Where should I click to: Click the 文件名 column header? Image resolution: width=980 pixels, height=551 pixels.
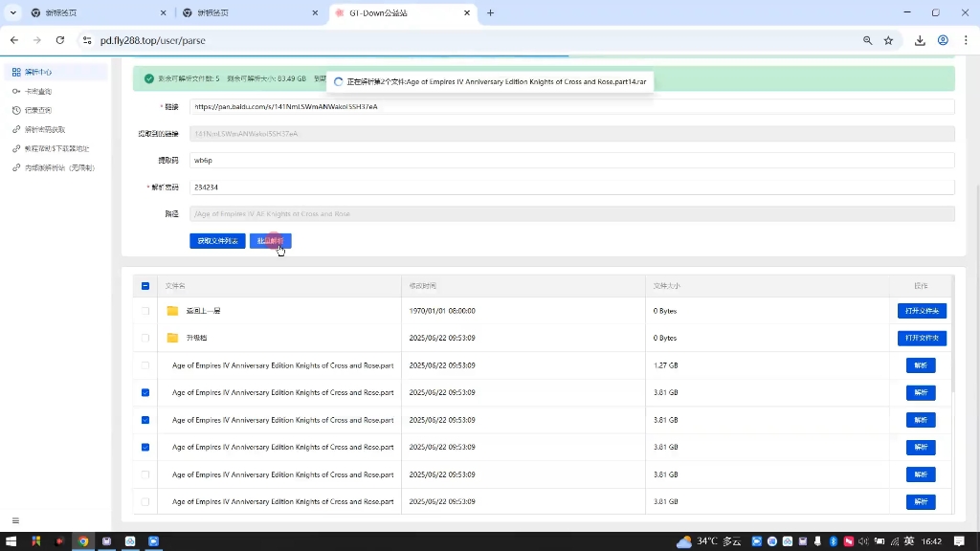(x=175, y=285)
